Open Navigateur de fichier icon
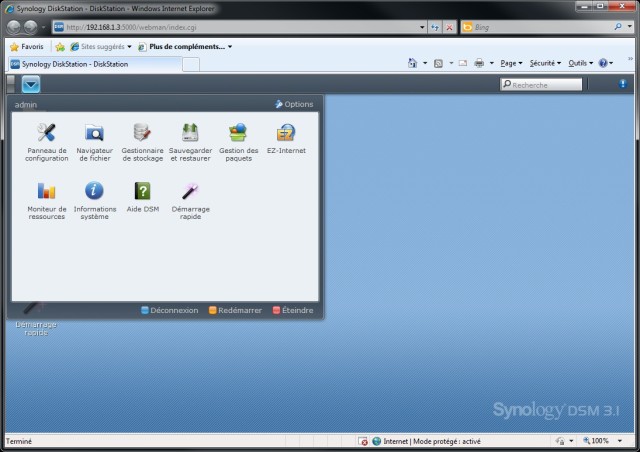 [x=94, y=133]
